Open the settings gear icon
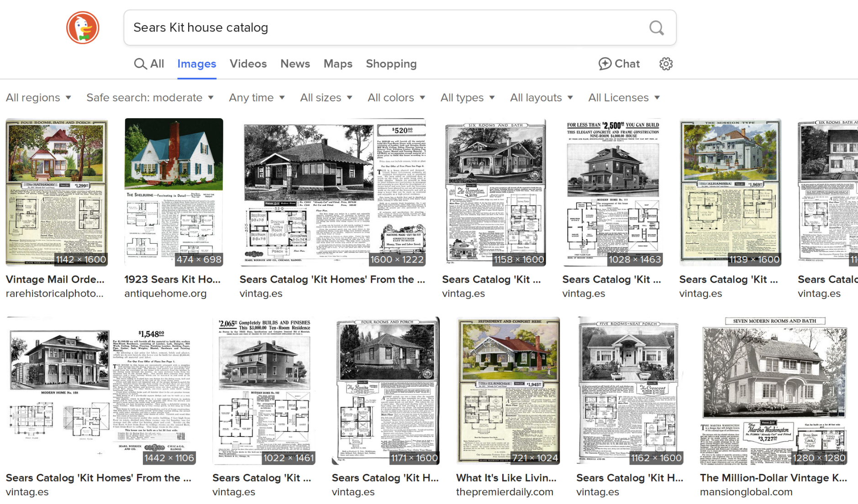Image resolution: width=858 pixels, height=504 pixels. tap(666, 64)
